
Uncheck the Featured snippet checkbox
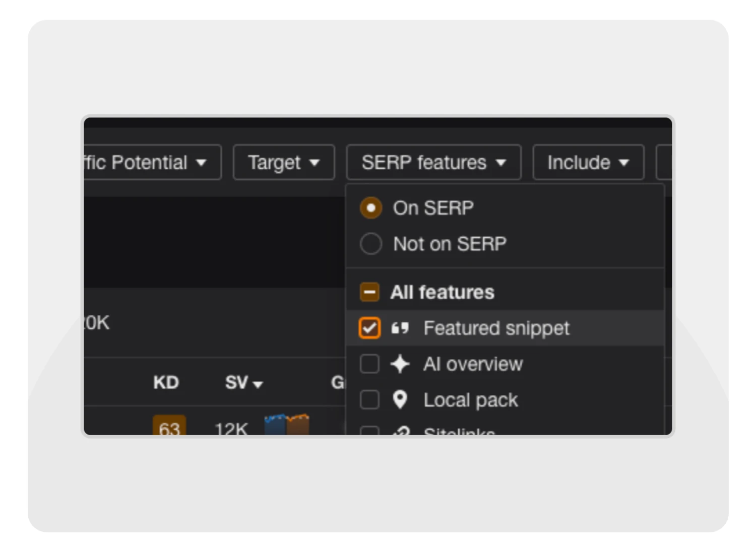click(369, 328)
